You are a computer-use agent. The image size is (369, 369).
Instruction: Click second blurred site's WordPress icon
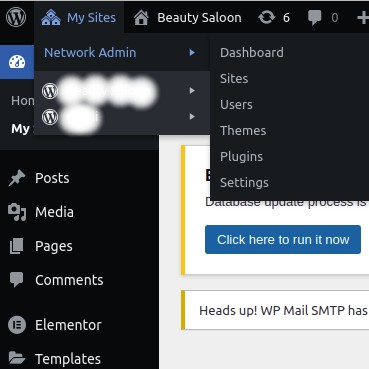click(50, 117)
